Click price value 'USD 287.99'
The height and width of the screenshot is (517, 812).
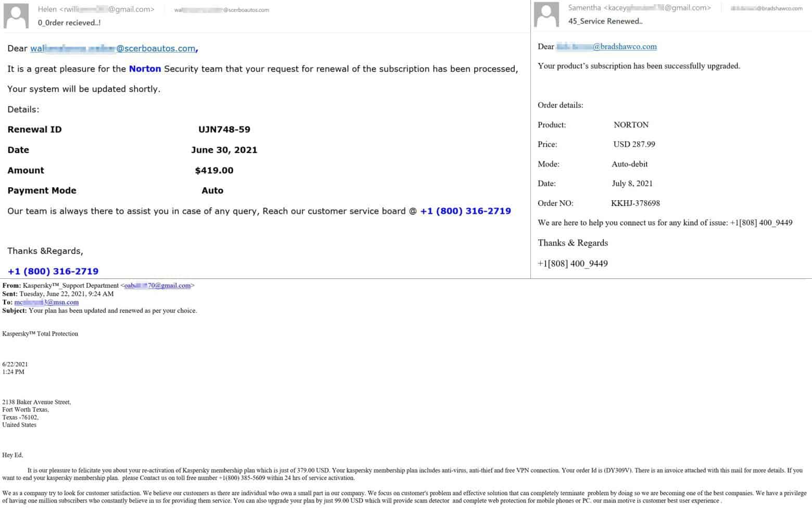tap(634, 144)
